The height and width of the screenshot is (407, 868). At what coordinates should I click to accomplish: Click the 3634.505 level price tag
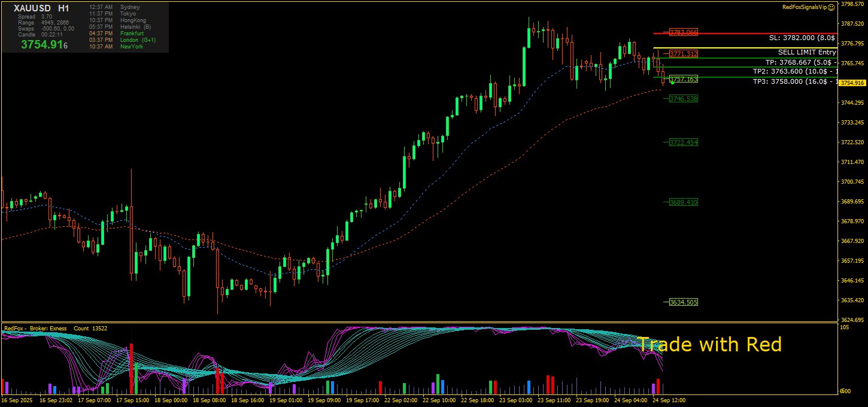coord(684,302)
